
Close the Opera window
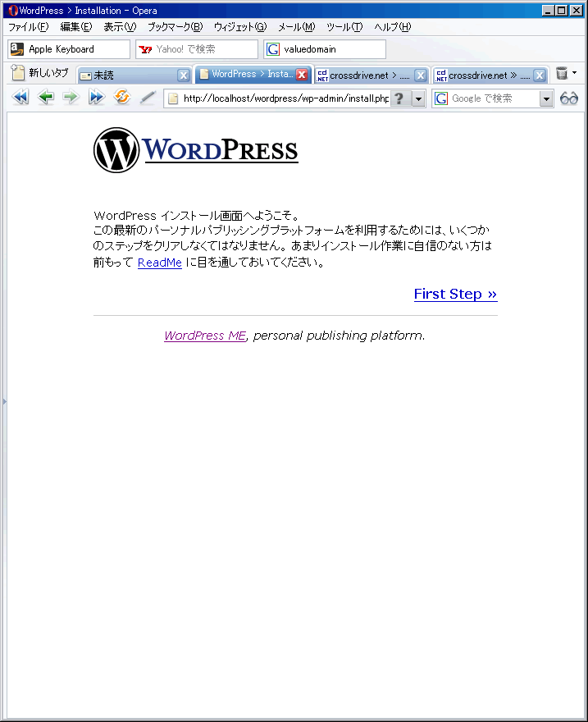pos(576,10)
